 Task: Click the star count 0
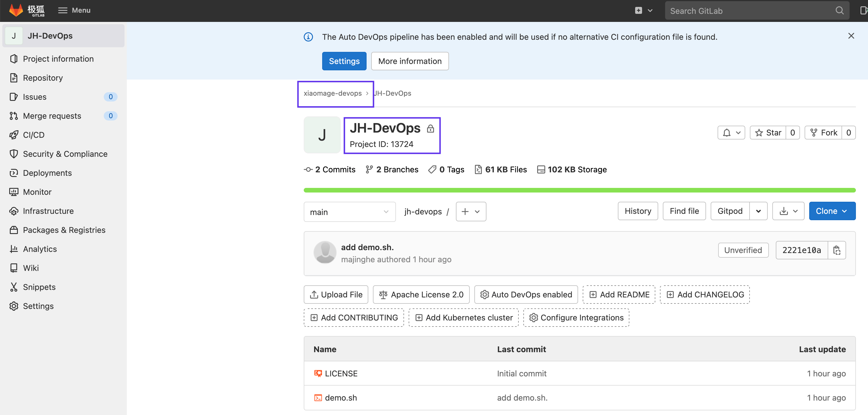tap(792, 133)
